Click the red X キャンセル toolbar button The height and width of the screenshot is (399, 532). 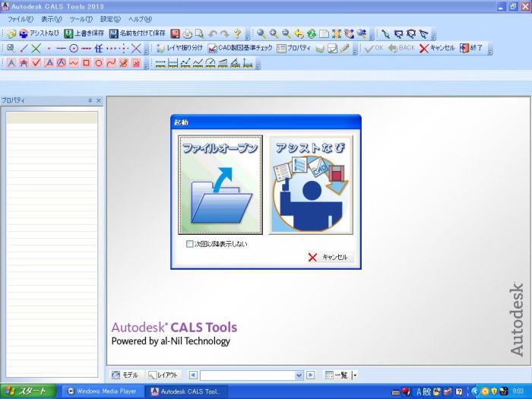(x=437, y=49)
